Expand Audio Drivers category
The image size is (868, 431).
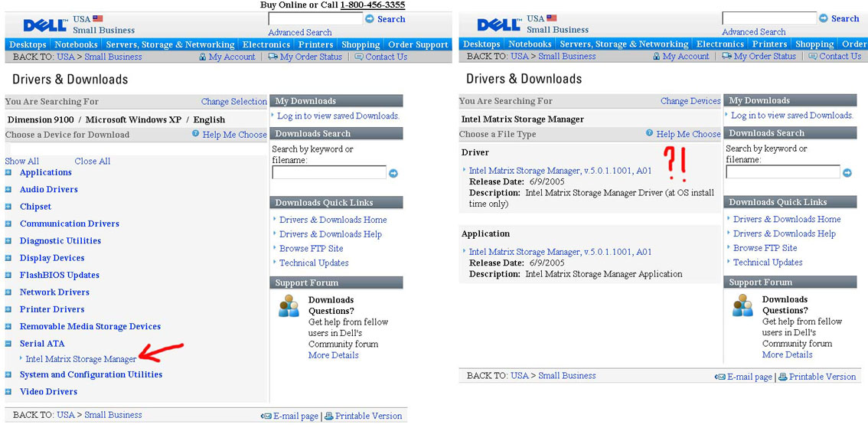point(8,189)
